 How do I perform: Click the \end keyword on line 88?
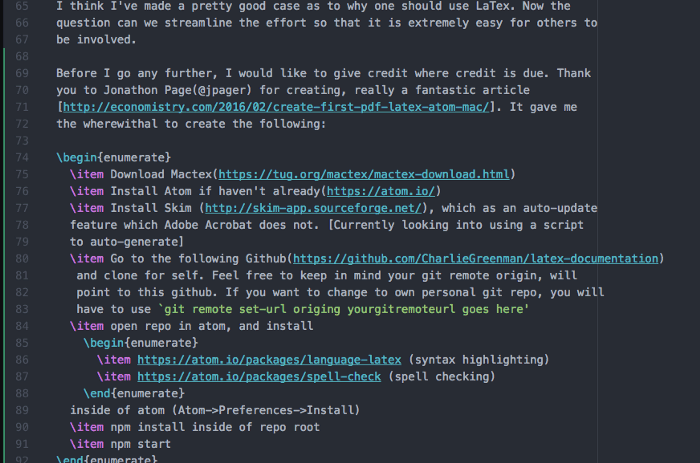coord(97,394)
